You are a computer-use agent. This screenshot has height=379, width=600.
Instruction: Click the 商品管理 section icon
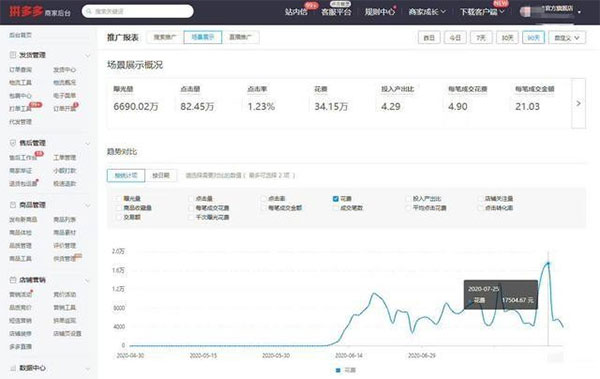(x=13, y=205)
